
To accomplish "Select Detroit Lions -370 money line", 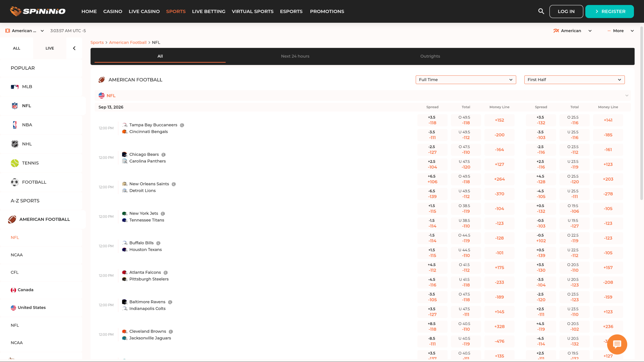I will [x=499, y=194].
